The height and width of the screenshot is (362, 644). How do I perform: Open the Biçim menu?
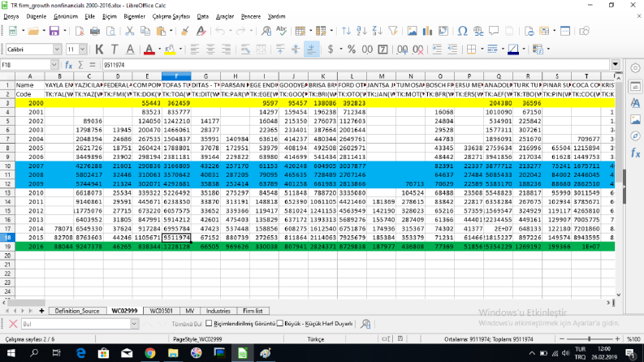(x=110, y=16)
